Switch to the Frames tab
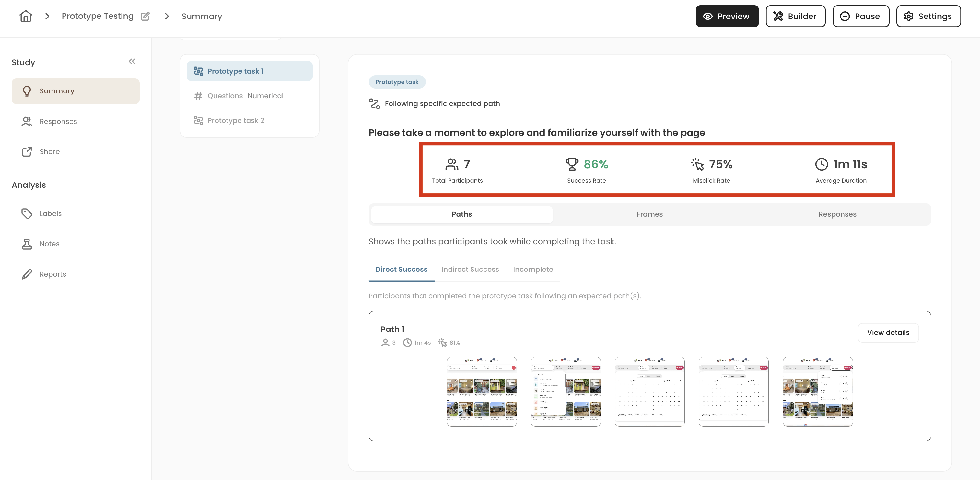This screenshot has width=980, height=480. (649, 215)
